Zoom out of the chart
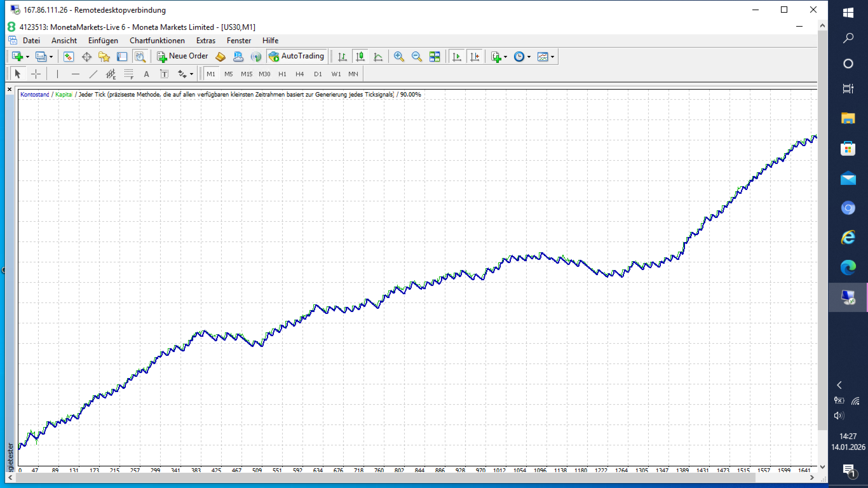Image resolution: width=868 pixels, height=488 pixels. pos(417,57)
